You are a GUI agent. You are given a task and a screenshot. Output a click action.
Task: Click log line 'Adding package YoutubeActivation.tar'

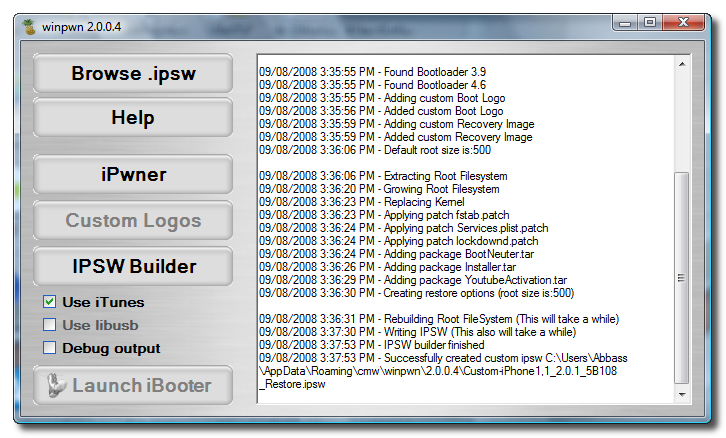413,280
